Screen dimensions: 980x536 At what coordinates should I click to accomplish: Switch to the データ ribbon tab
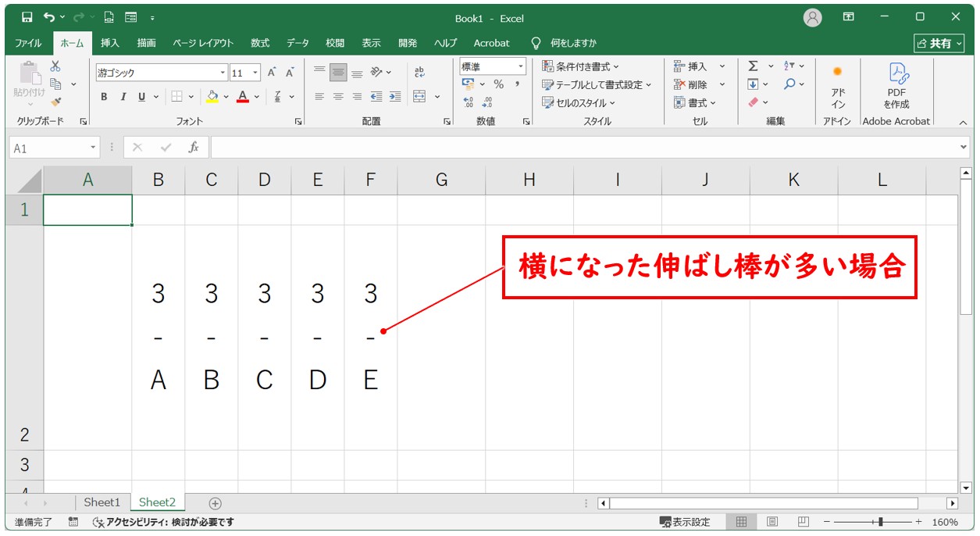(x=298, y=43)
